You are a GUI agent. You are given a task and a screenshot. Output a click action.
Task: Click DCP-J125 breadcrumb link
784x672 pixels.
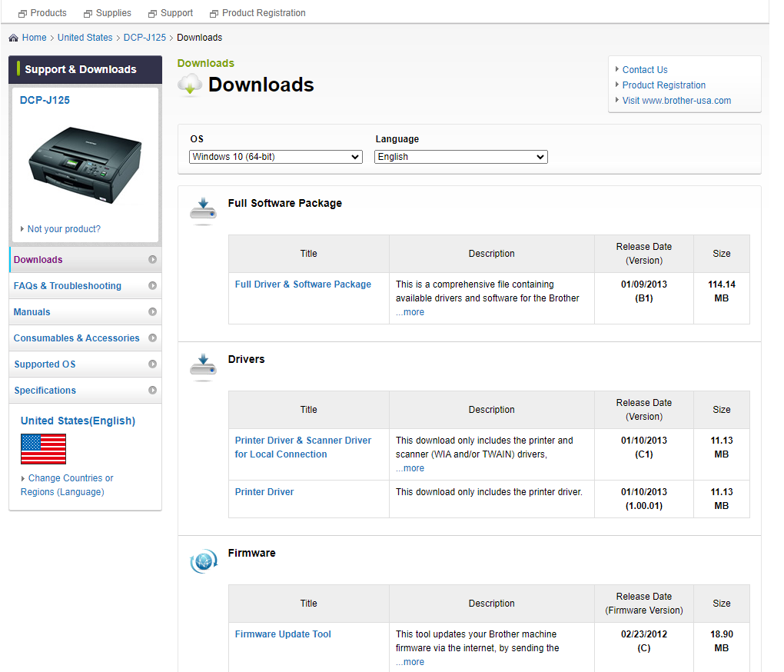coord(145,38)
